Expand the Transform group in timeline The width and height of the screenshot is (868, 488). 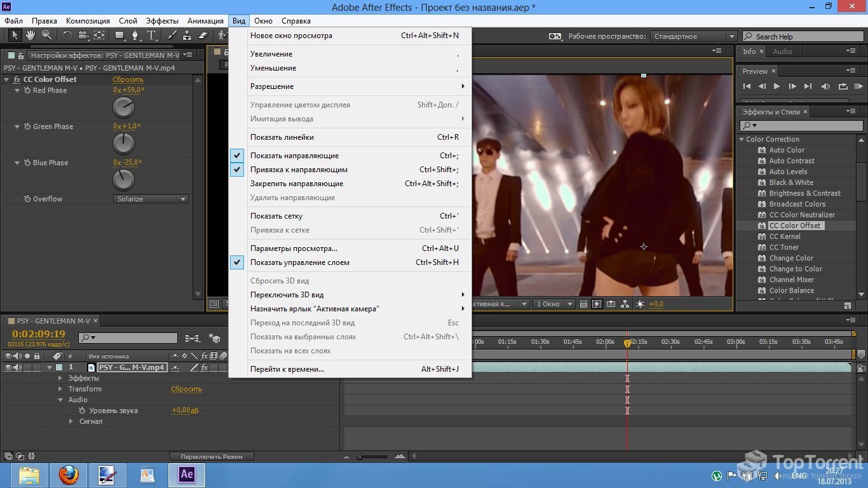(60, 389)
